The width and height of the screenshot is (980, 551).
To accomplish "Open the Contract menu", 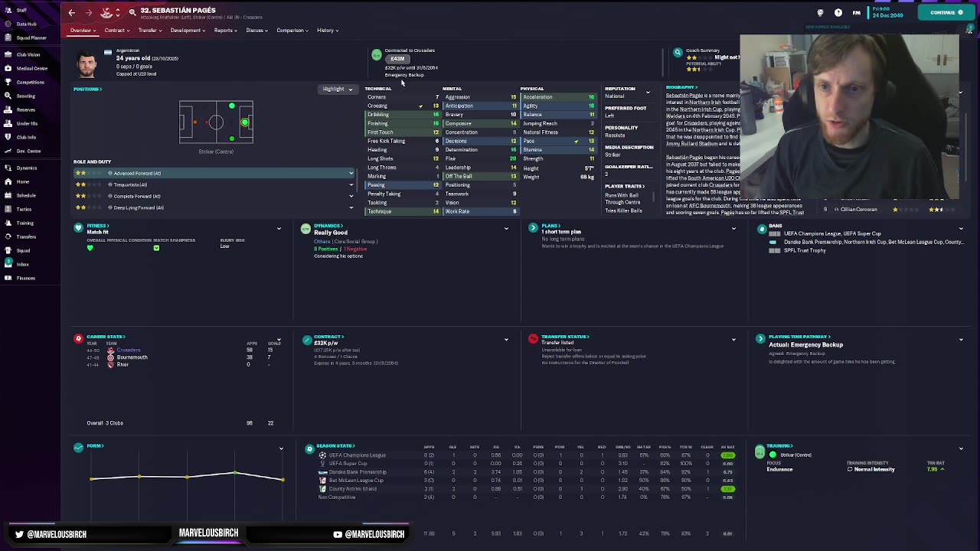I will pos(116,31).
